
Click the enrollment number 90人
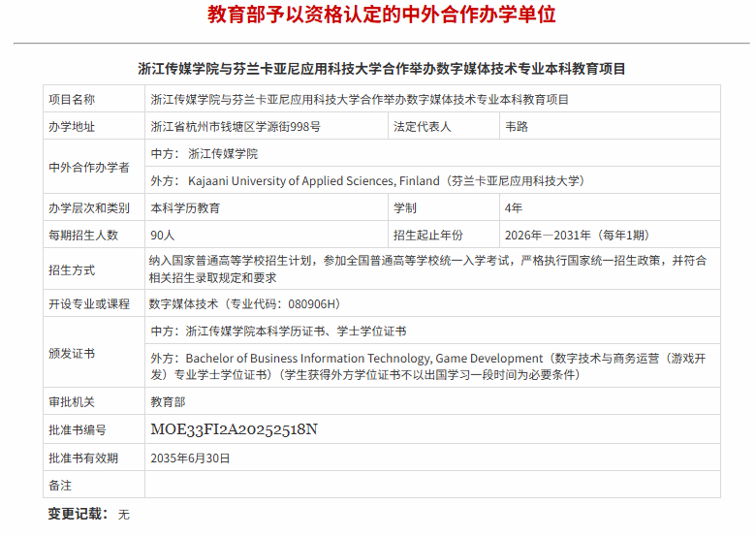163,235
